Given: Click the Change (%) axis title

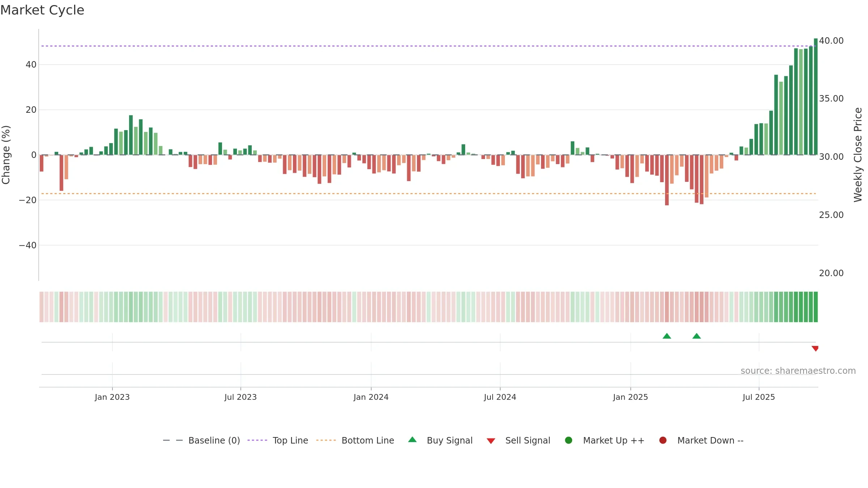Looking at the screenshot, I should pyautogui.click(x=6, y=155).
